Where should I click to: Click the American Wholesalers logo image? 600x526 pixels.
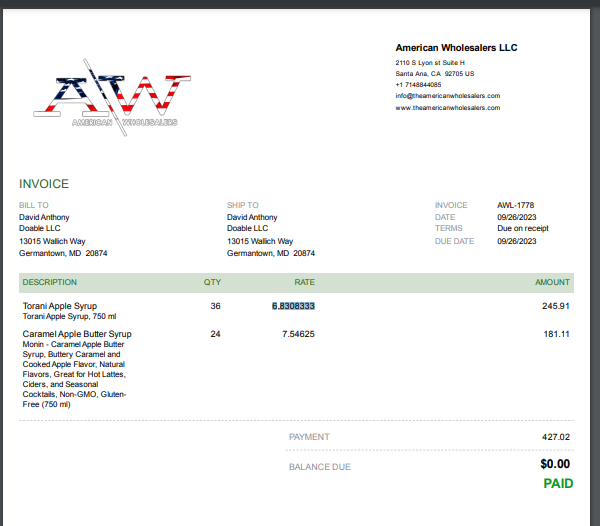[x=112, y=98]
